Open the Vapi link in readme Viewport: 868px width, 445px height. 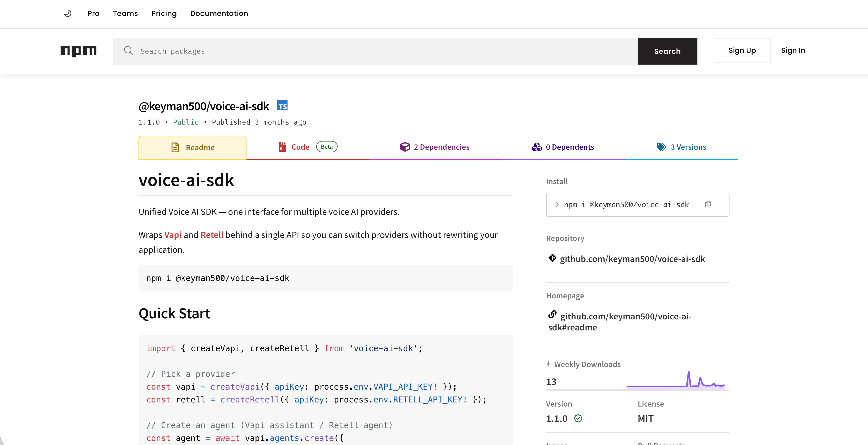pyautogui.click(x=173, y=235)
